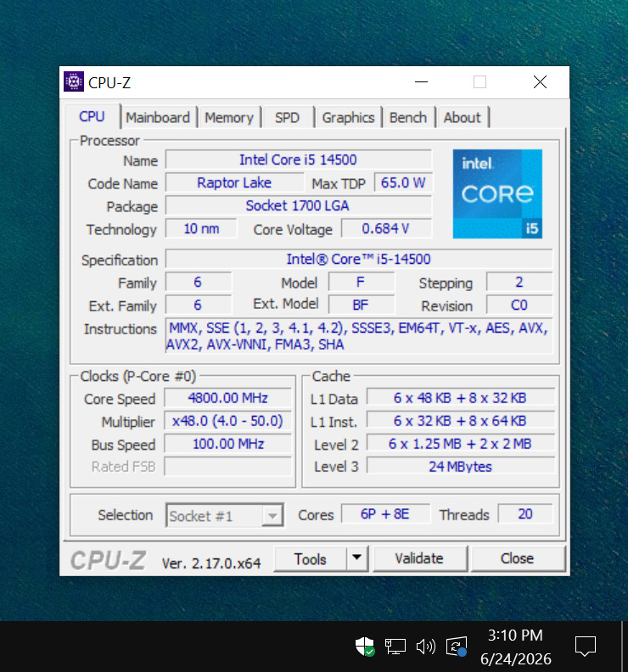
Task: Click the Technology value '10 nm'
Action: pyautogui.click(x=201, y=229)
